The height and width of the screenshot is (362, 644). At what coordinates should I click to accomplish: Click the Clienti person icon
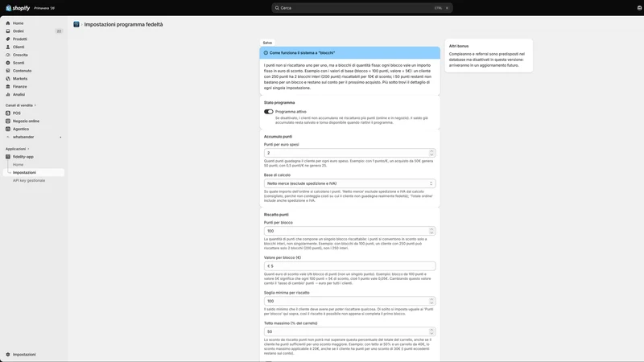8,47
